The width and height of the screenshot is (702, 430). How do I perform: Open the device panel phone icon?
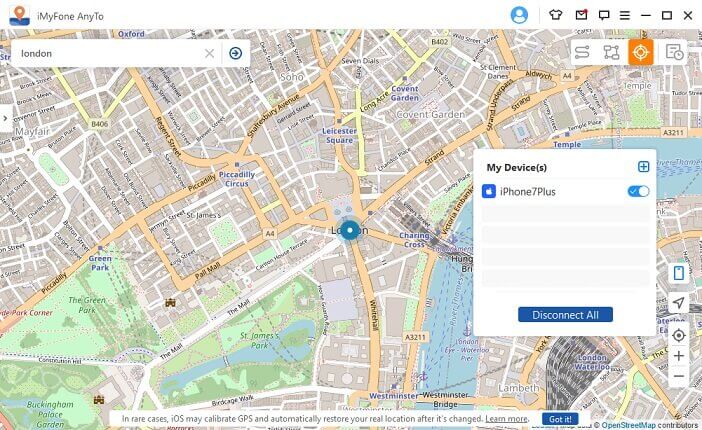[679, 273]
